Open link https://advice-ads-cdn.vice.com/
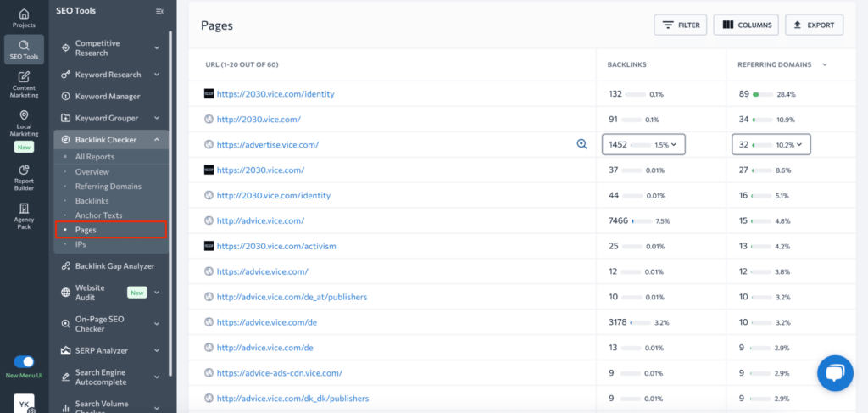 pyautogui.click(x=279, y=372)
